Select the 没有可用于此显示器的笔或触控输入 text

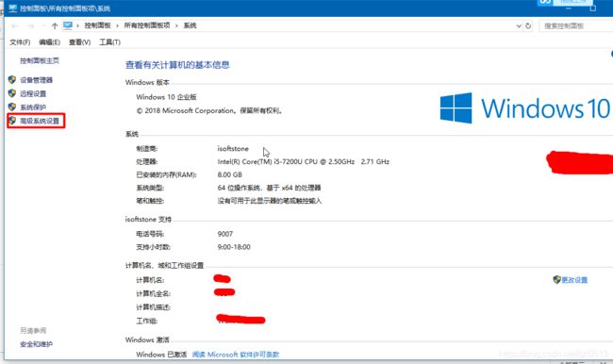coord(270,201)
